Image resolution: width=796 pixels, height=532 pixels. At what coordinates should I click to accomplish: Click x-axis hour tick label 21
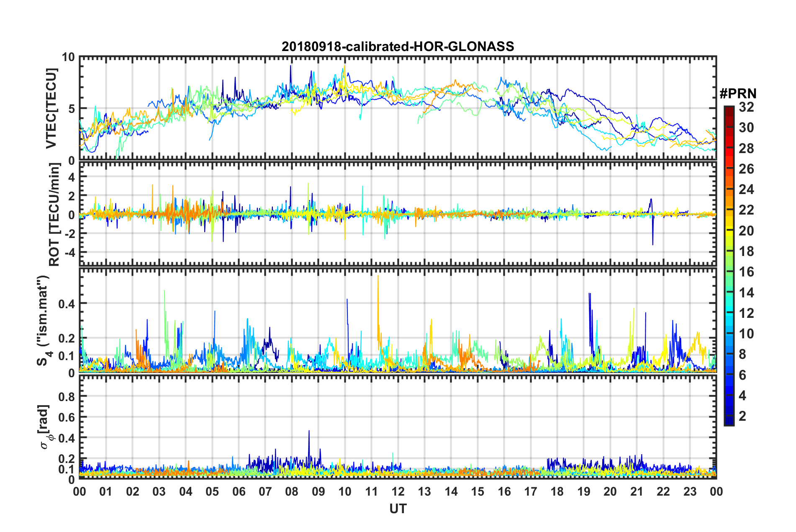(x=637, y=491)
